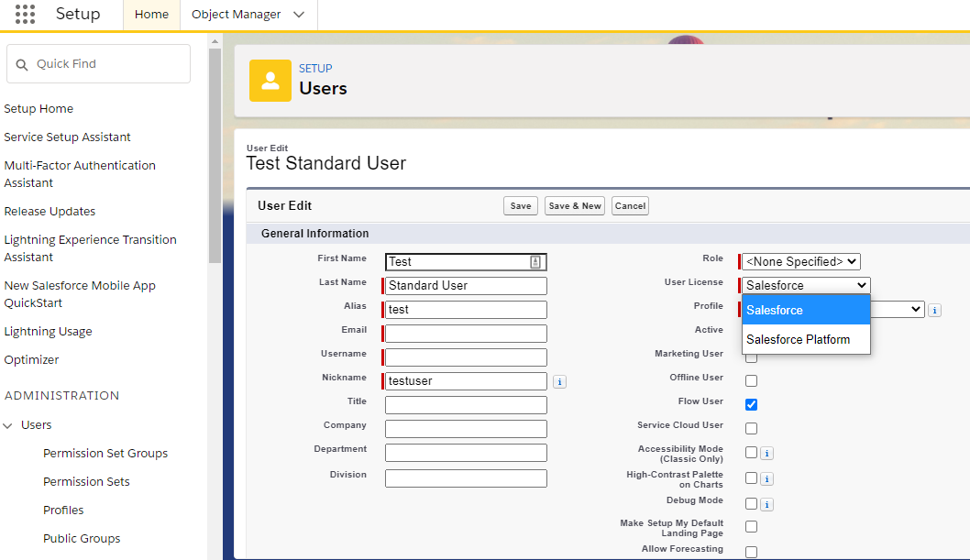Image resolution: width=970 pixels, height=560 pixels.
Task: Click info icon for High-Contrast Palette on Charts
Action: 767,479
